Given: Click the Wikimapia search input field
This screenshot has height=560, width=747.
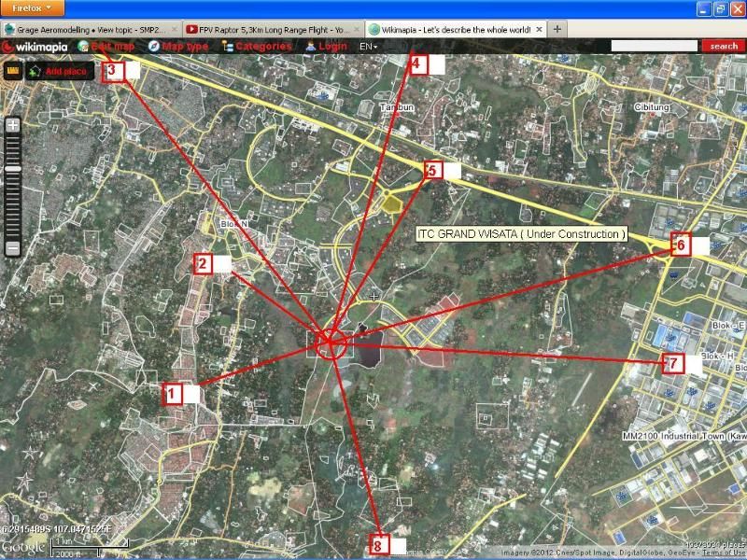Looking at the screenshot, I should tap(655, 46).
